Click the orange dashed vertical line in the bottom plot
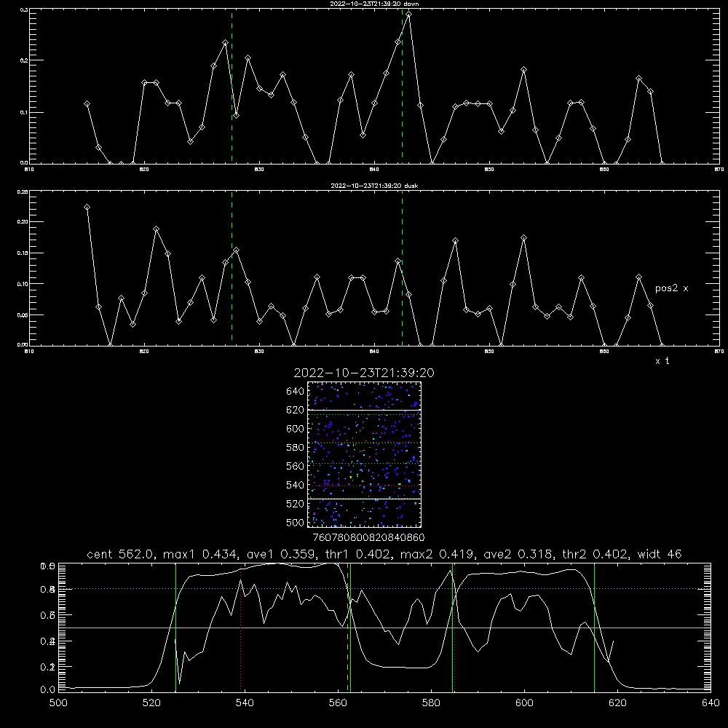 point(348,628)
